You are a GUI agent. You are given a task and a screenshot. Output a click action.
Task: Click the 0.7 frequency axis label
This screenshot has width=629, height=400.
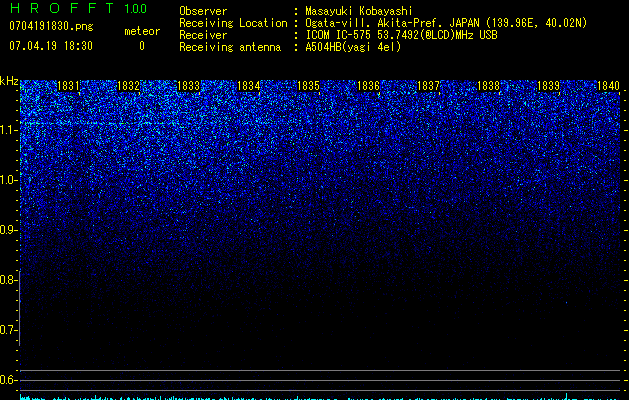[x=7, y=330]
